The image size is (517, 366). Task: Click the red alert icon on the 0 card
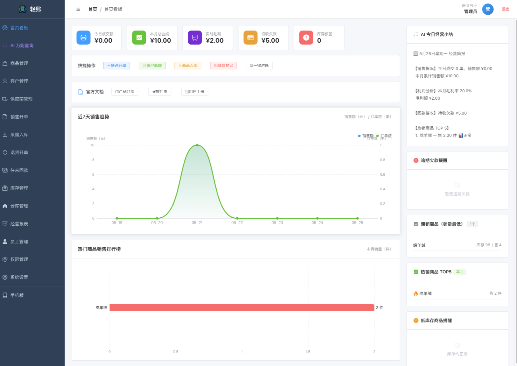(x=306, y=37)
